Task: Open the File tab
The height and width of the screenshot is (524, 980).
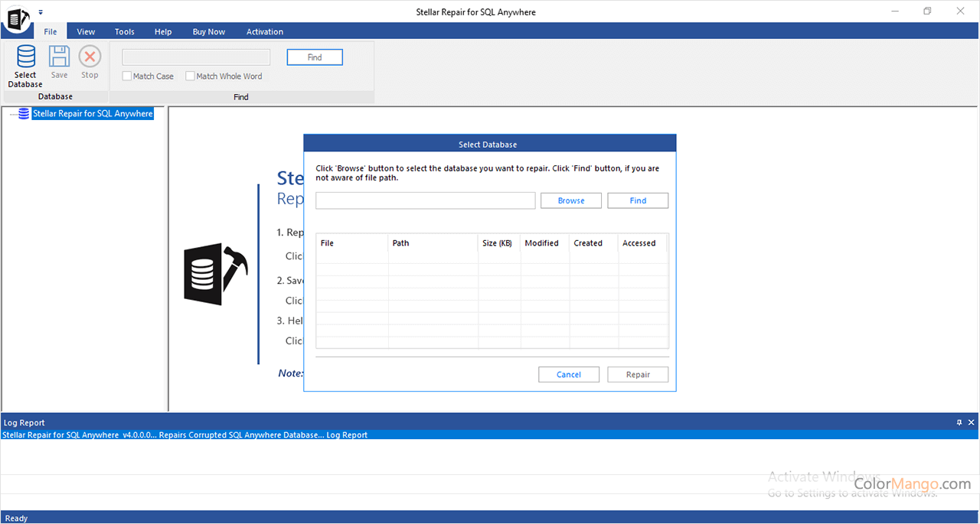Action: (x=51, y=31)
